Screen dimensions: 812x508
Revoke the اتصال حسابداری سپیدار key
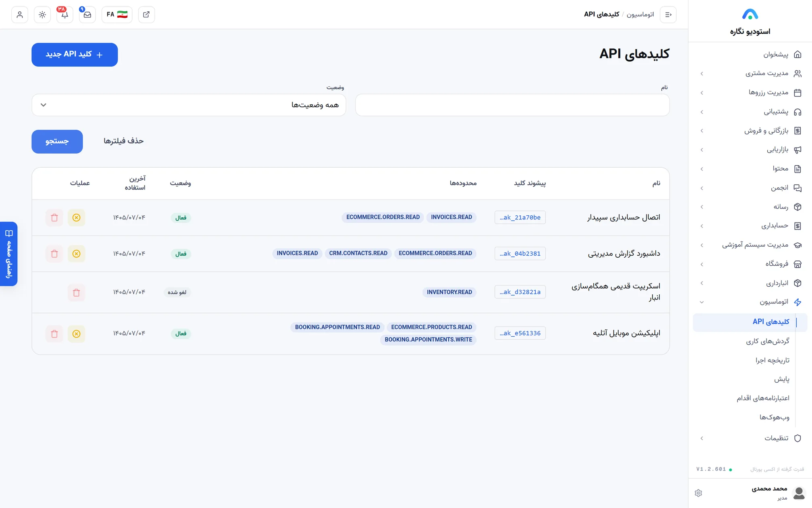[x=77, y=218]
